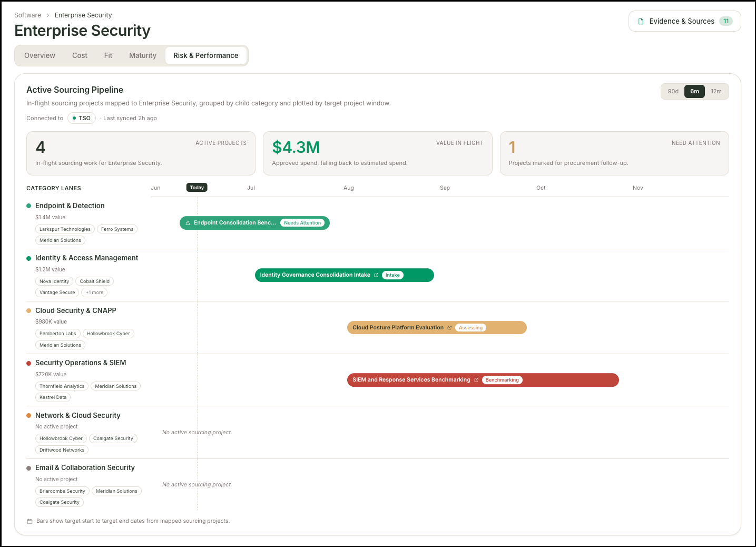Select the 90d time range
Viewport: 756px width, 547px height.
click(673, 91)
